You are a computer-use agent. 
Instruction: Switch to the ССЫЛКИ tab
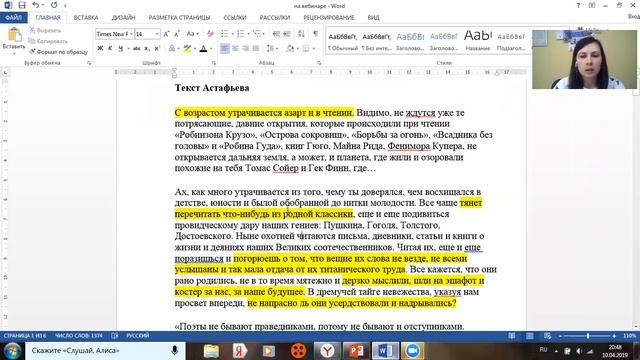(235, 18)
